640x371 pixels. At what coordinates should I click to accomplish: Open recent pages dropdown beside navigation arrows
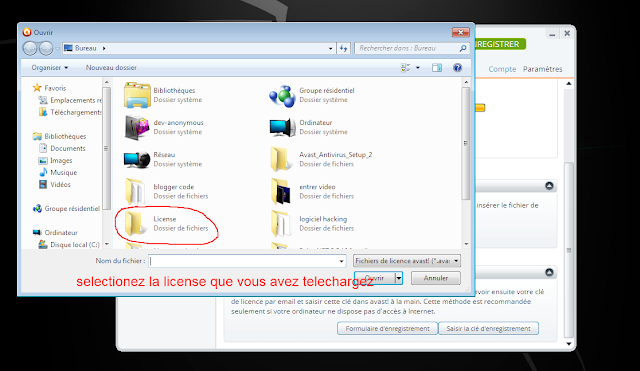(58, 49)
